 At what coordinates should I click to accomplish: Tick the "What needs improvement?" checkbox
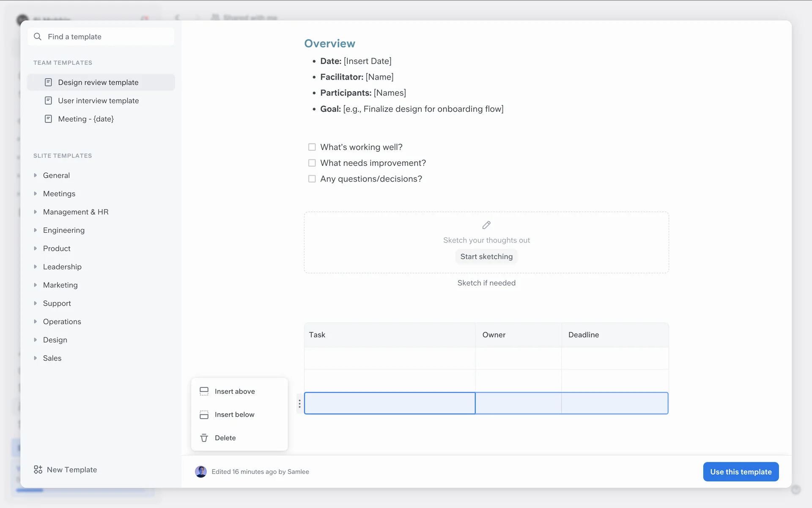(x=312, y=163)
